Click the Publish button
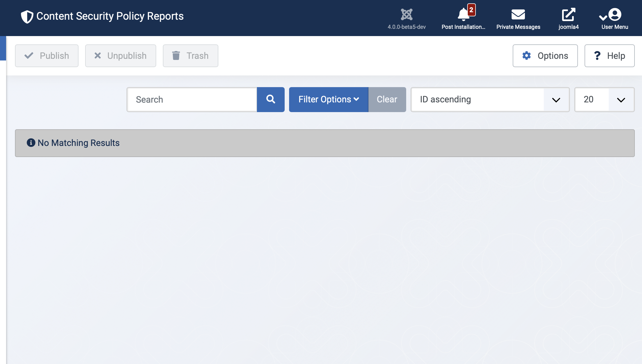This screenshot has height=364, width=642. point(47,56)
